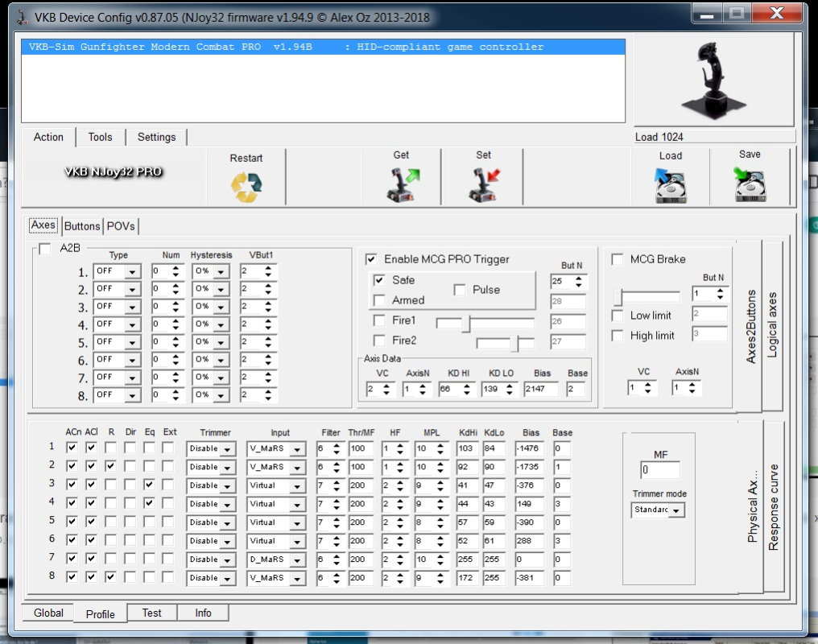Uncheck Enable MCG PRO Trigger
Viewport: 818px width, 644px height.
coord(371,259)
